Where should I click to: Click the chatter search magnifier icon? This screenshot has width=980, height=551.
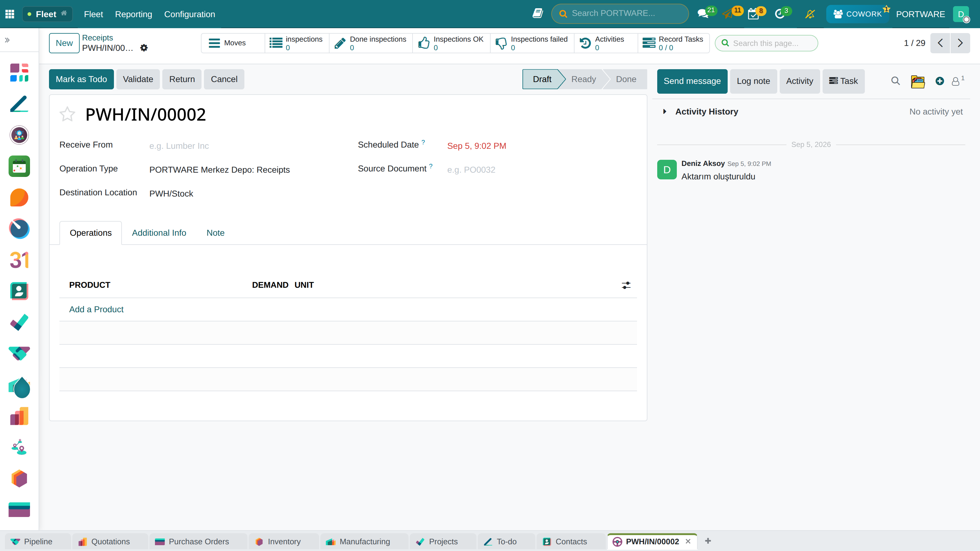point(895,81)
